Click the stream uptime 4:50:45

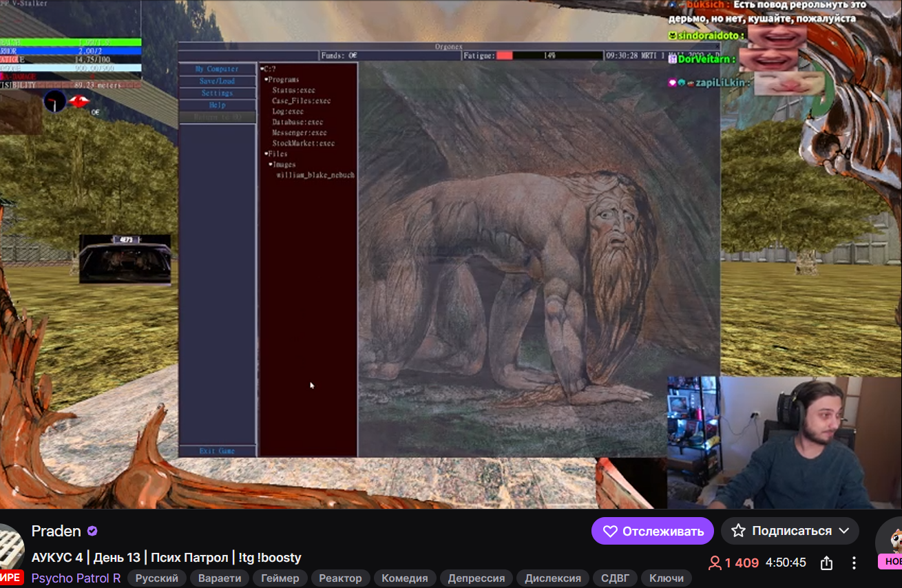(x=786, y=563)
